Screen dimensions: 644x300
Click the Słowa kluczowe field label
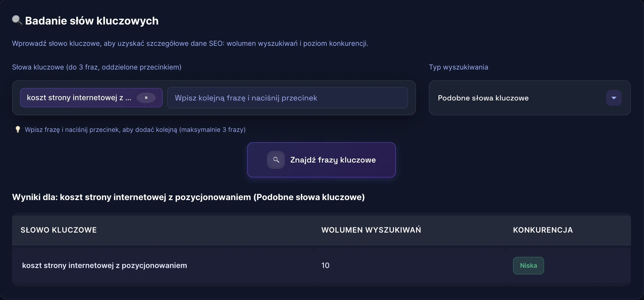(x=96, y=67)
